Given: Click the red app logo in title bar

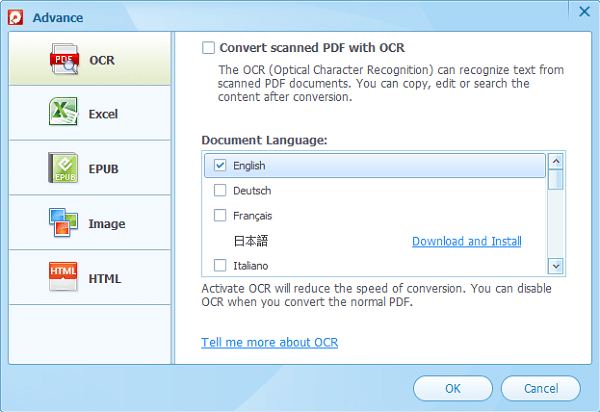Looking at the screenshot, I should pos(16,18).
